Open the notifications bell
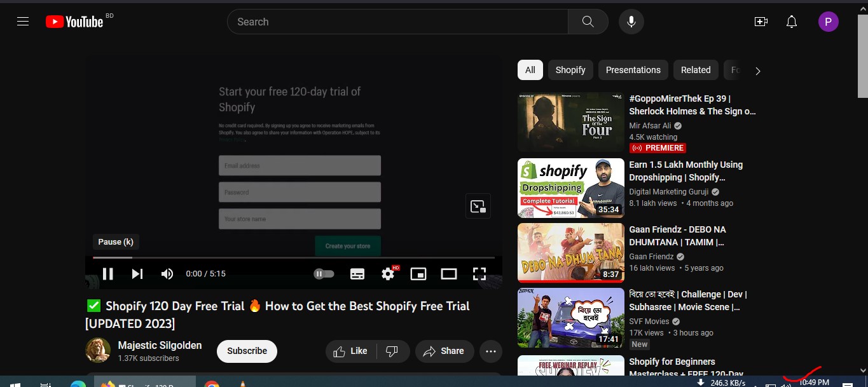This screenshot has width=868, height=387. click(x=792, y=22)
